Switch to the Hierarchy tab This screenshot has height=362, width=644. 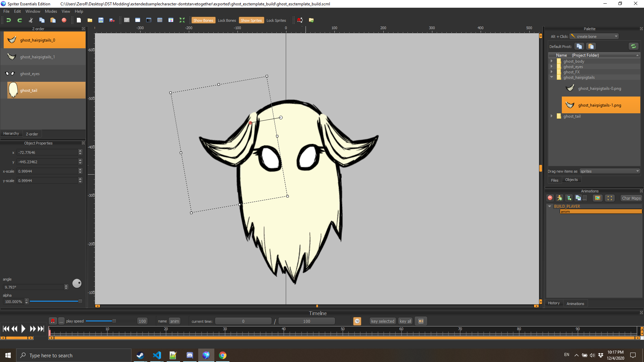coord(11,133)
